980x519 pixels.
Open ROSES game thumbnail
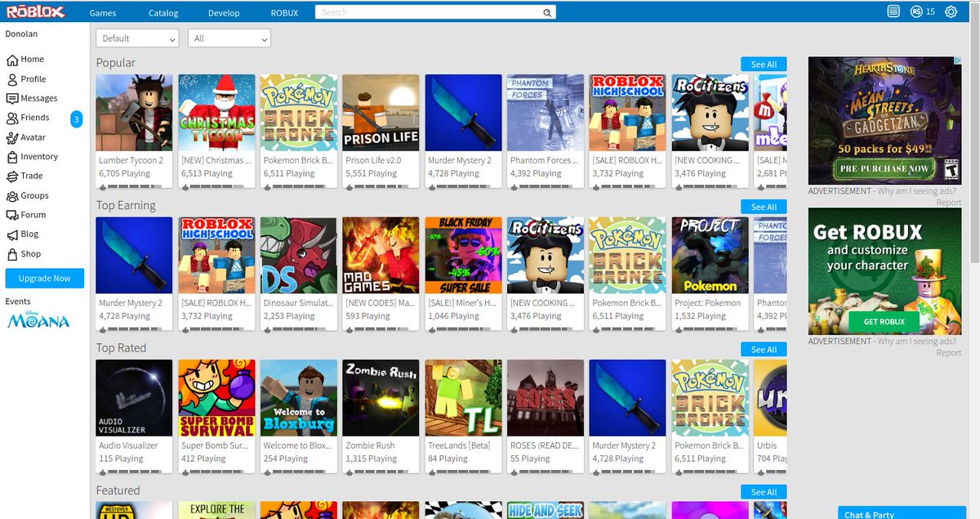tap(546, 398)
